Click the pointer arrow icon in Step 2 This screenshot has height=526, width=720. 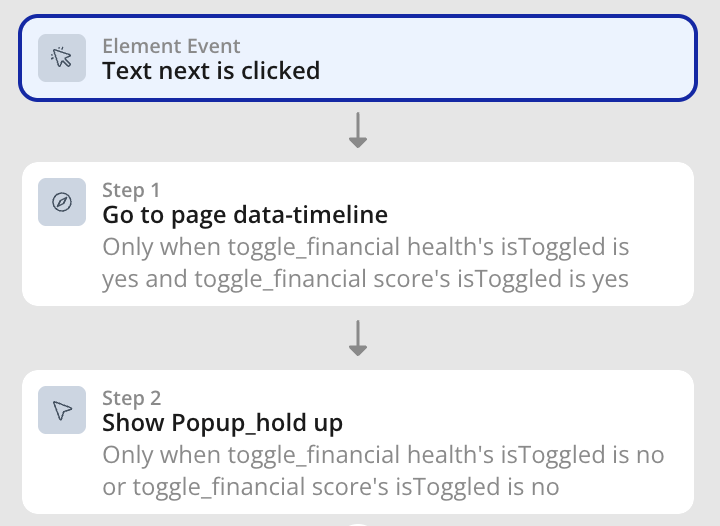pyautogui.click(x=62, y=410)
